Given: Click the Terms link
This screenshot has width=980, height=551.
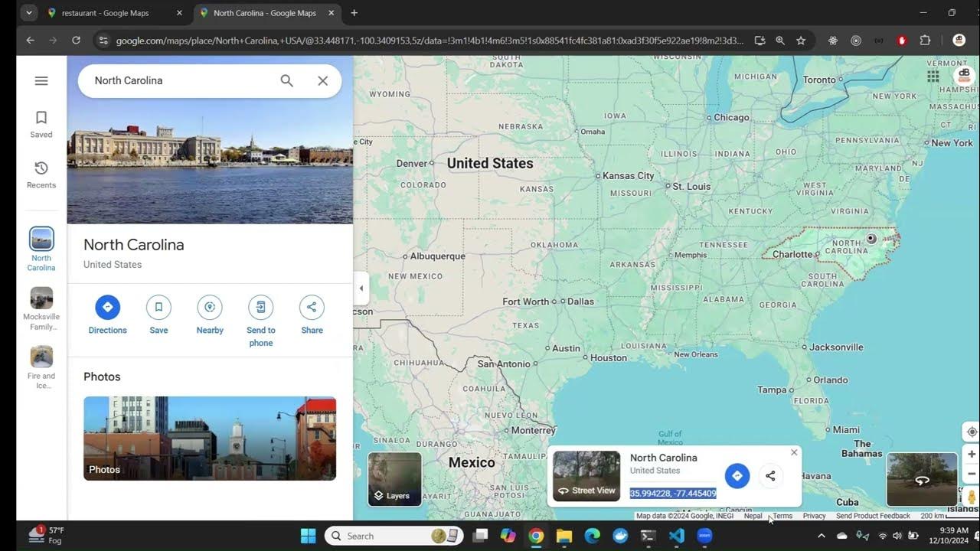Looking at the screenshot, I should tap(782, 516).
